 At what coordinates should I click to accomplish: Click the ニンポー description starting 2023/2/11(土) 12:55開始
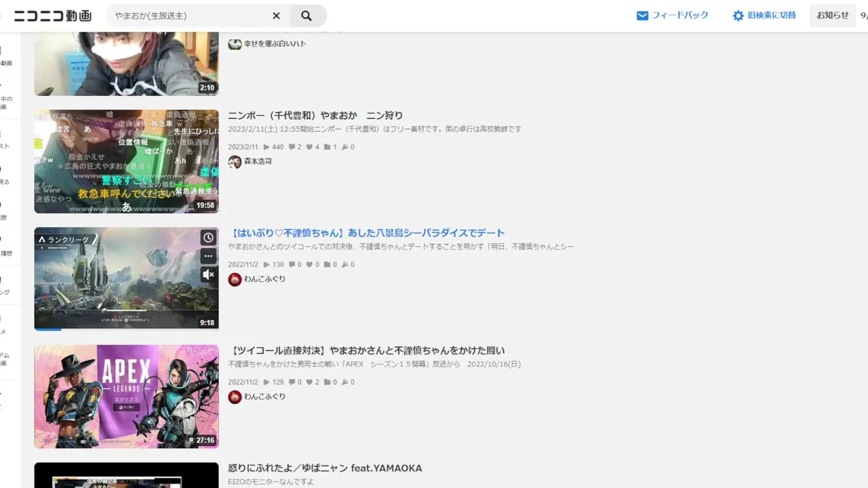[375, 129]
